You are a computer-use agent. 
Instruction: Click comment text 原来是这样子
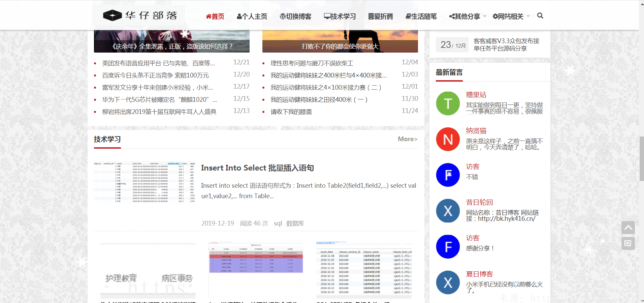[x=504, y=144]
